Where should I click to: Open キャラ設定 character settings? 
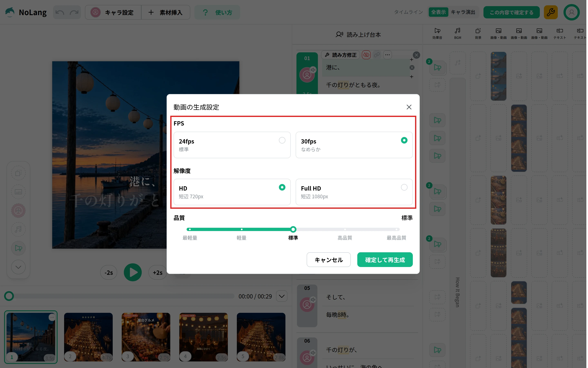coord(113,12)
